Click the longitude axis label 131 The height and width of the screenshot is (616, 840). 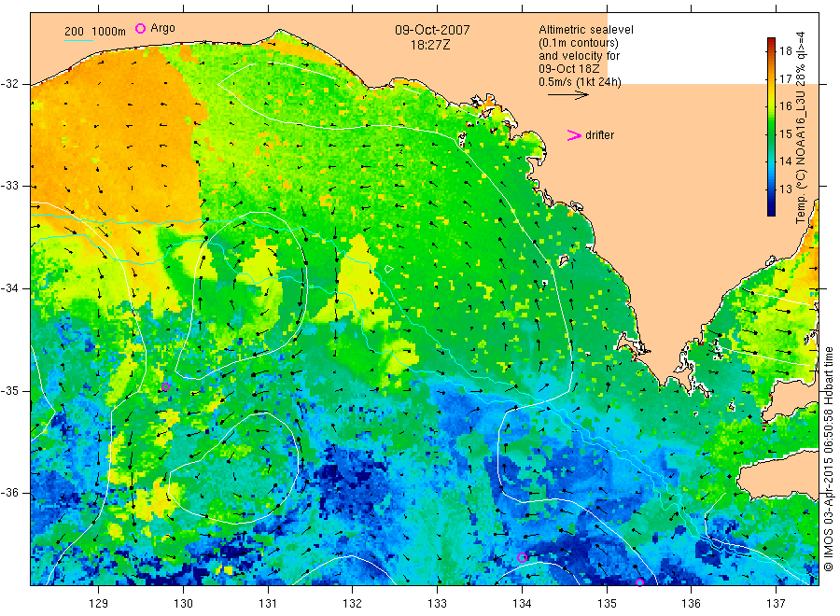click(x=268, y=604)
